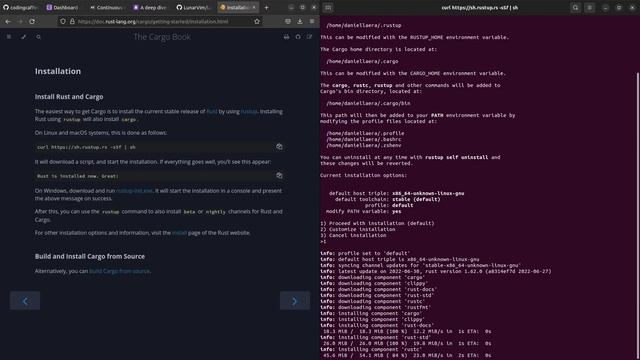Switch to the Dashboard tab
Viewport: 640px width, 360px height.
63,7
